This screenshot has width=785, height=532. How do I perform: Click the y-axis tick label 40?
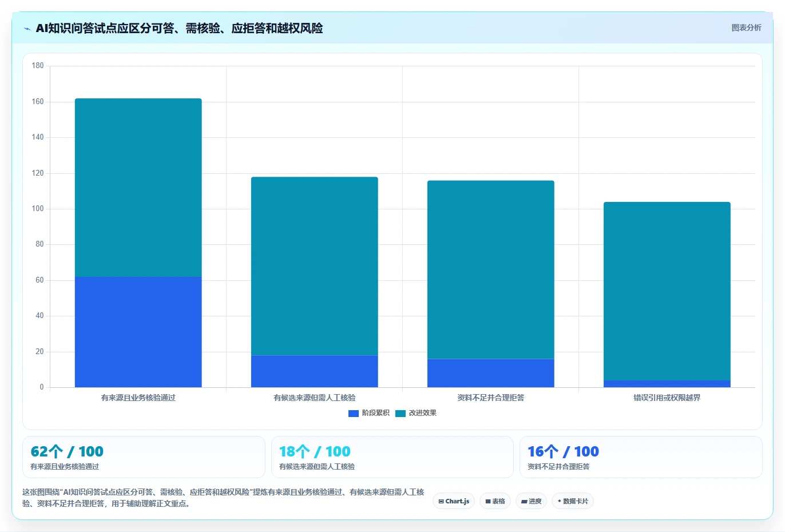[39, 316]
